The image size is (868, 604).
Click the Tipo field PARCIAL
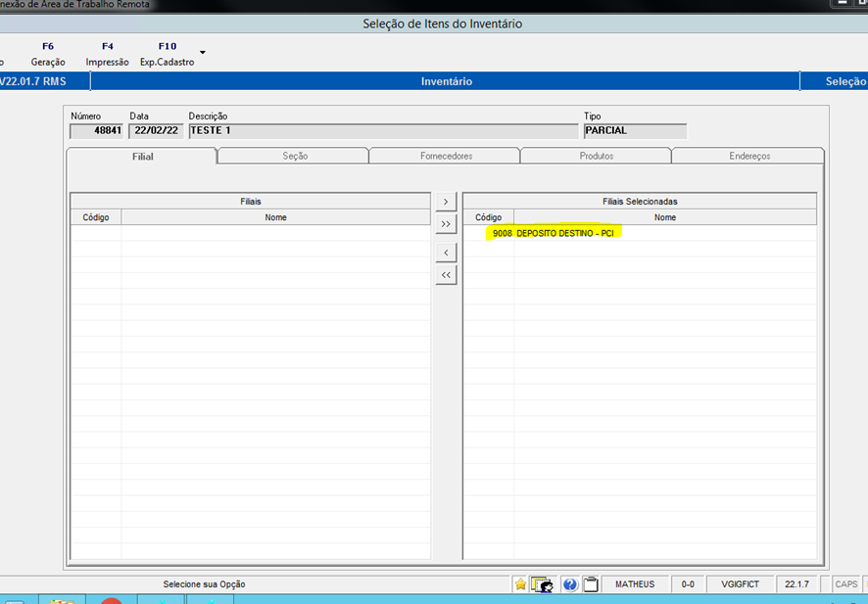click(636, 131)
